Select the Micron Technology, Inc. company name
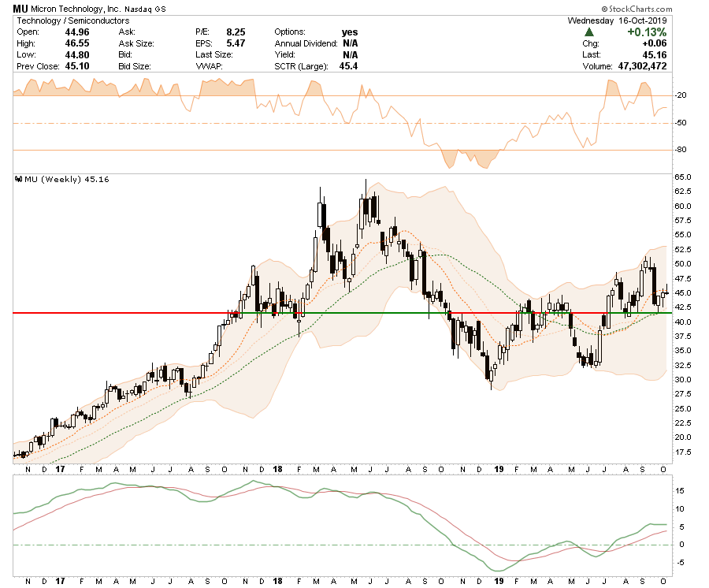The height and width of the screenshot is (588, 709). point(75,9)
